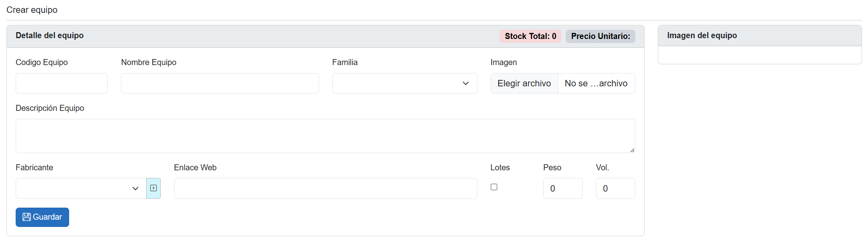Click the Elegir archivo button
Image resolution: width=868 pixels, height=247 pixels.
click(x=524, y=84)
